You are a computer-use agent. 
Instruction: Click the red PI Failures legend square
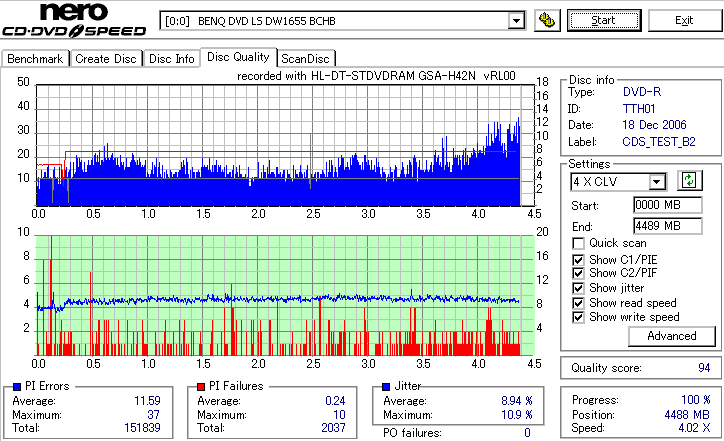(x=201, y=387)
